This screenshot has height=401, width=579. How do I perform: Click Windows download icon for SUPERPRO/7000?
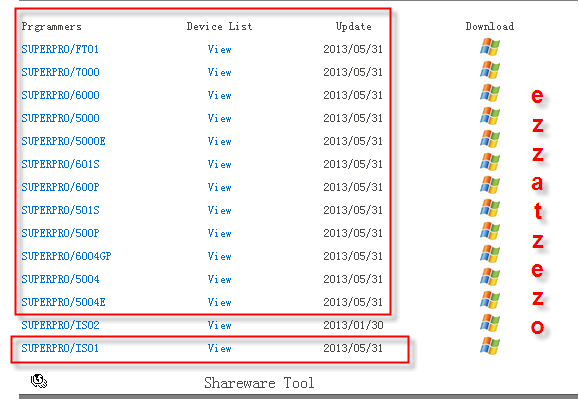click(x=490, y=70)
